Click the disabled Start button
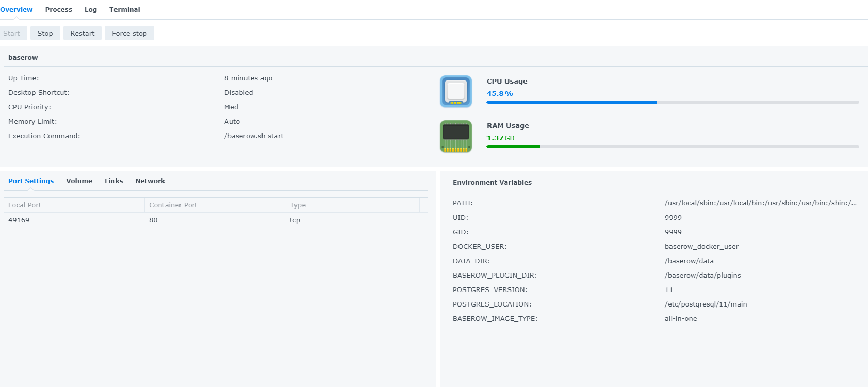The height and width of the screenshot is (387, 868). click(x=12, y=33)
